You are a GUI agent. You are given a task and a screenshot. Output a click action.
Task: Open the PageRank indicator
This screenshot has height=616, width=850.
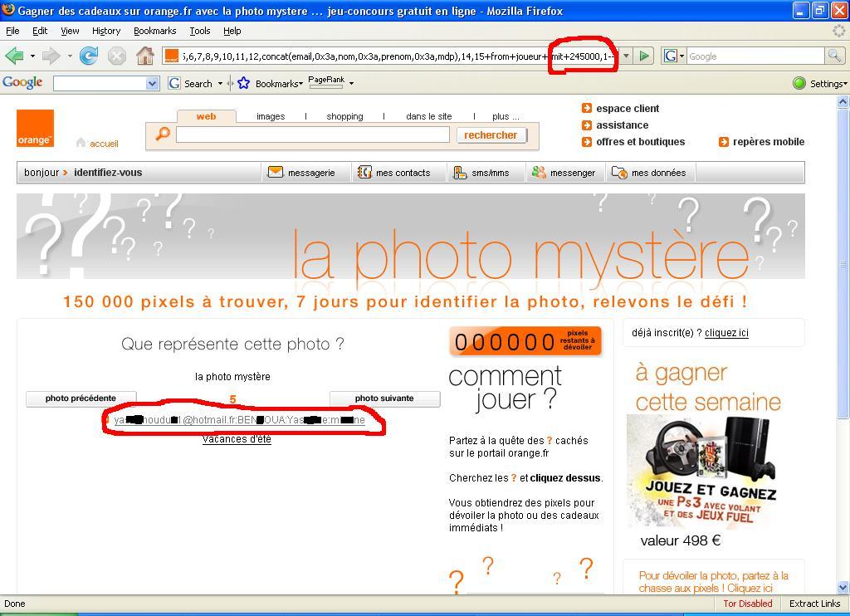(325, 82)
